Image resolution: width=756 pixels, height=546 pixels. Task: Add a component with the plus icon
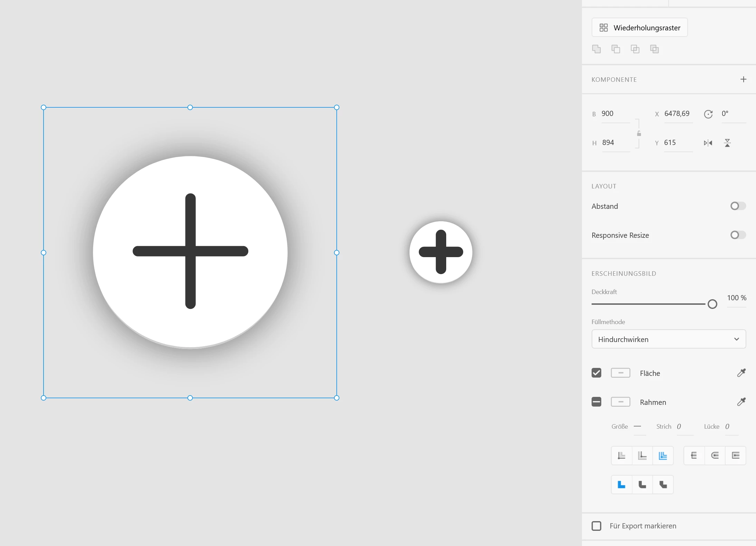pos(743,79)
